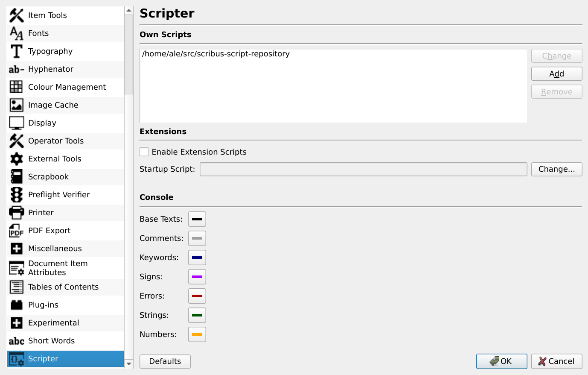Enable Extension Scripts checkbox
Viewport: 588px width, 375px height.
144,152
